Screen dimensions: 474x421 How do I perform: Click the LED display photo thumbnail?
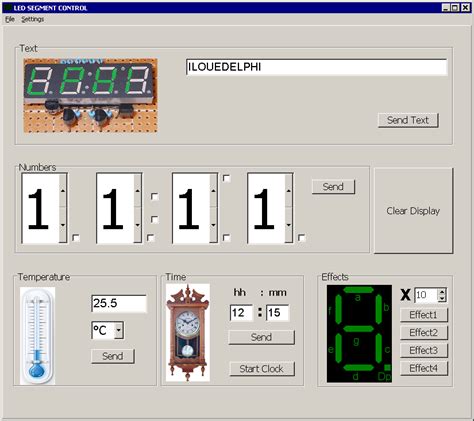(90, 96)
